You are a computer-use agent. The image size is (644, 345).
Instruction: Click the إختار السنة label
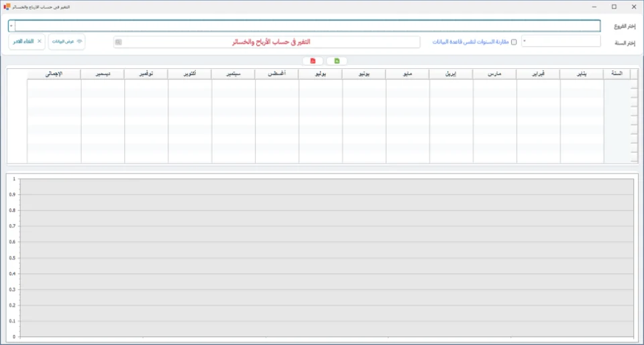coord(625,43)
